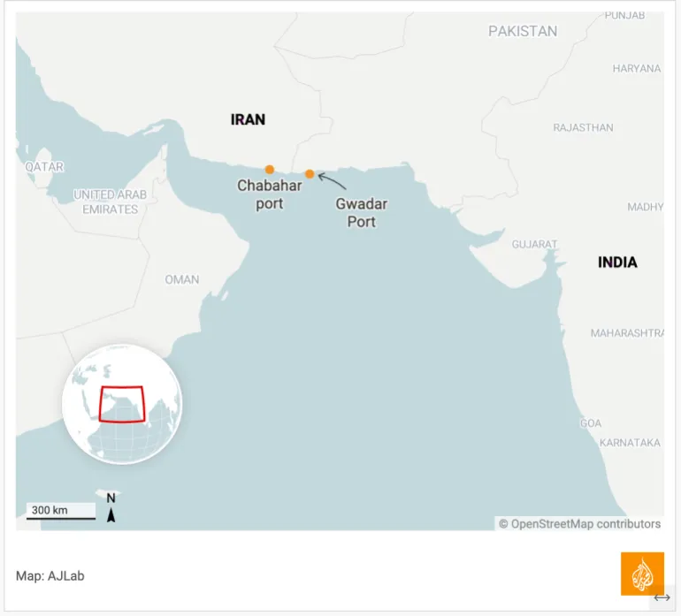Click the orange Chabahar port marker
The image size is (681, 616).
270,170
